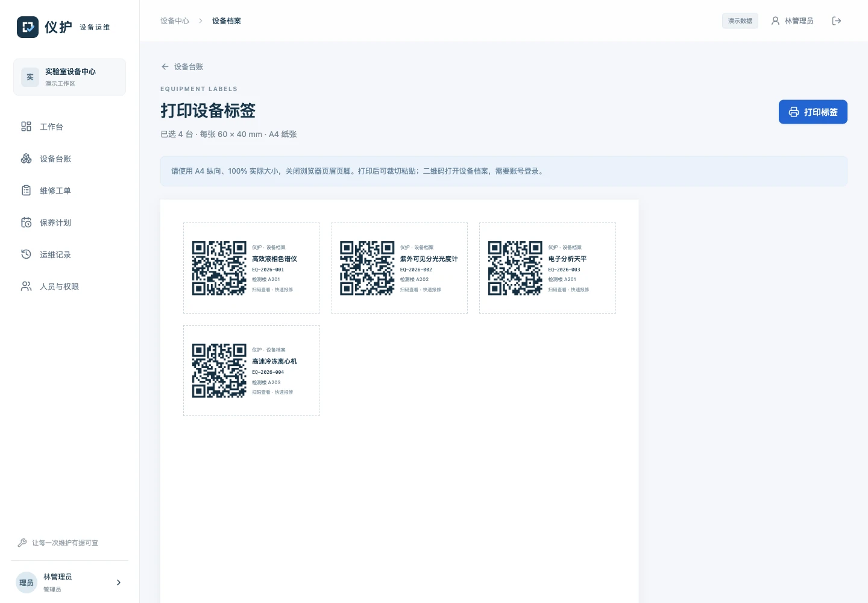Click the A4 printing instructions notice
The image size is (868, 603).
coord(504,171)
